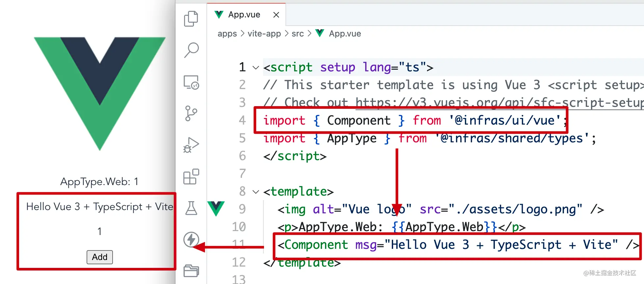
Task: Open the Search magnifier icon
Action: point(191,50)
